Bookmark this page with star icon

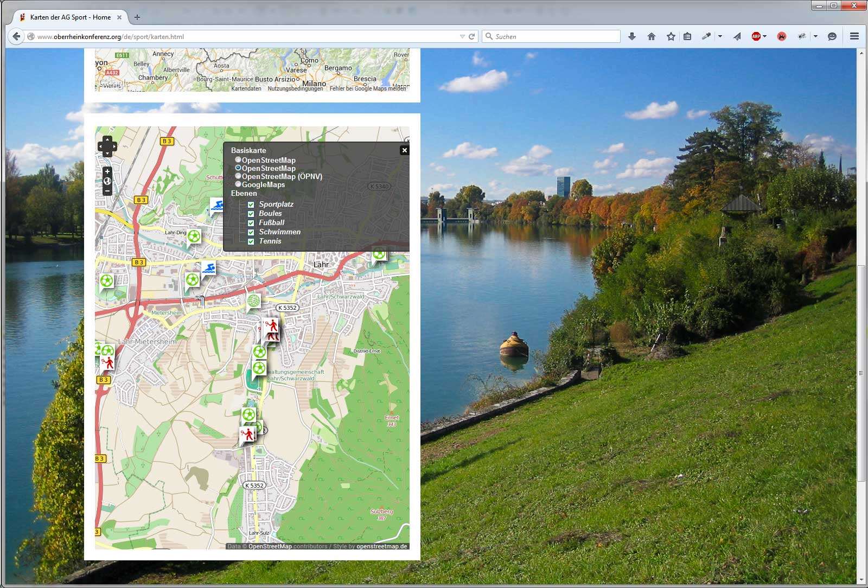click(671, 36)
